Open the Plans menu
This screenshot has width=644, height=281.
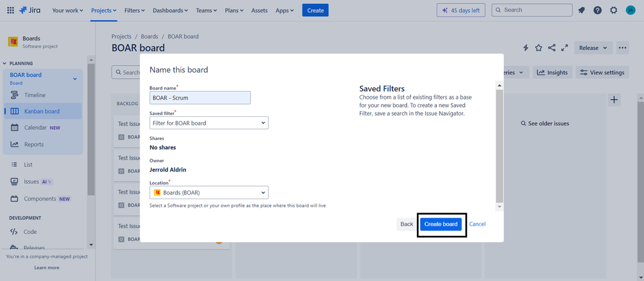234,10
